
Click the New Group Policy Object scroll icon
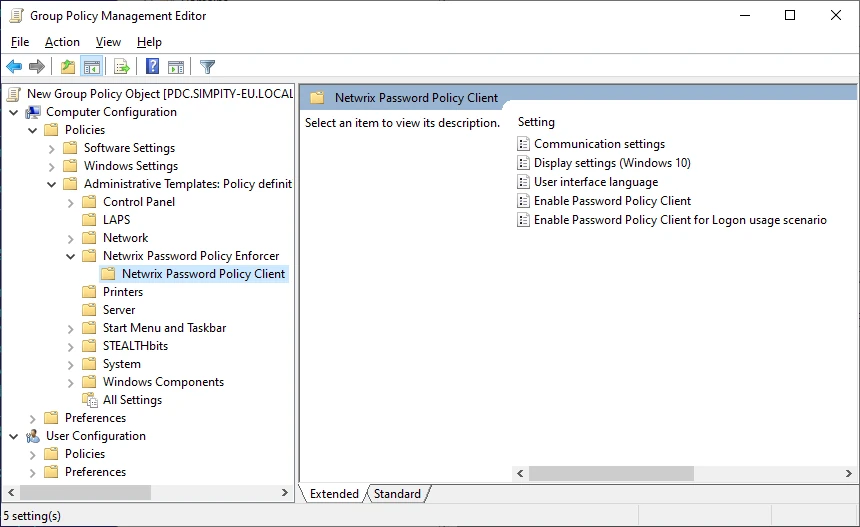point(14,94)
